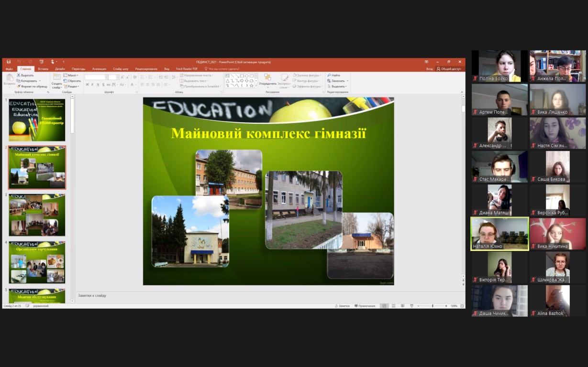Adjust the zoom slider in status bar

433,306
